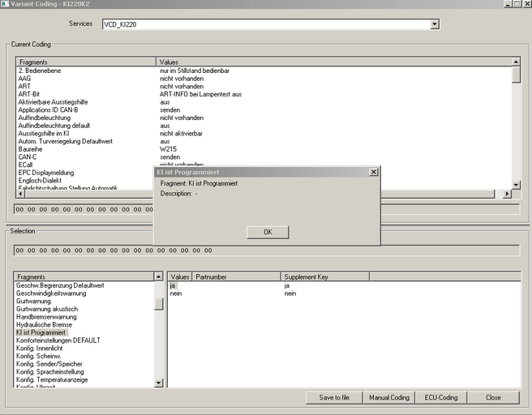Click the Save to file button
The height and width of the screenshot is (415, 532).
[x=334, y=397]
